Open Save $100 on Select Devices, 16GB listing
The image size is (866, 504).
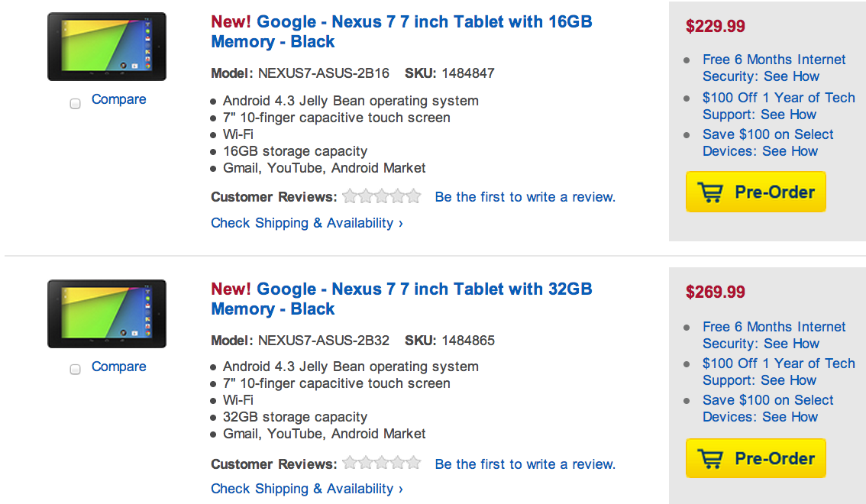(767, 143)
